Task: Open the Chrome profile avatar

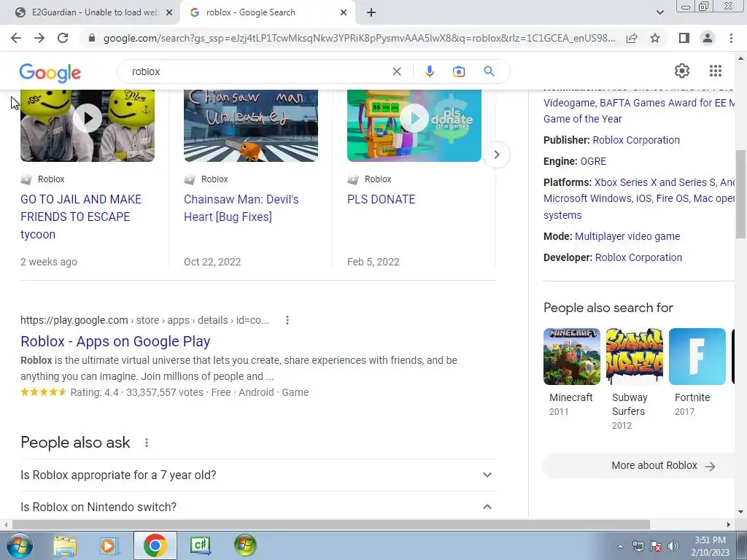Action: (708, 38)
